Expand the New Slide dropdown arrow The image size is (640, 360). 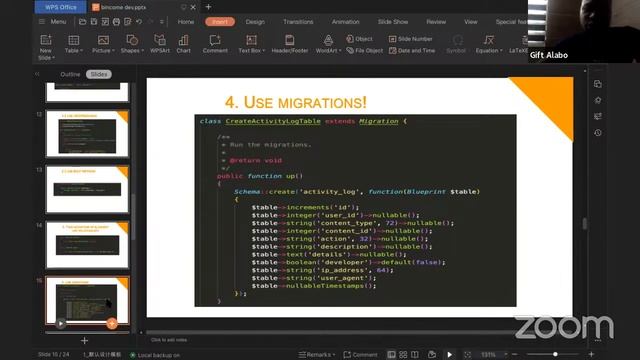(x=53, y=58)
